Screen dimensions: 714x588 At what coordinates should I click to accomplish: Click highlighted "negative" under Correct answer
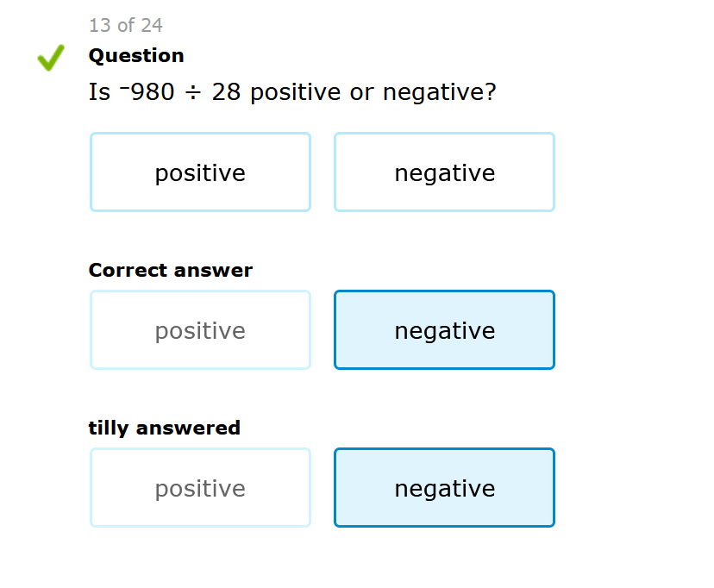(x=444, y=330)
